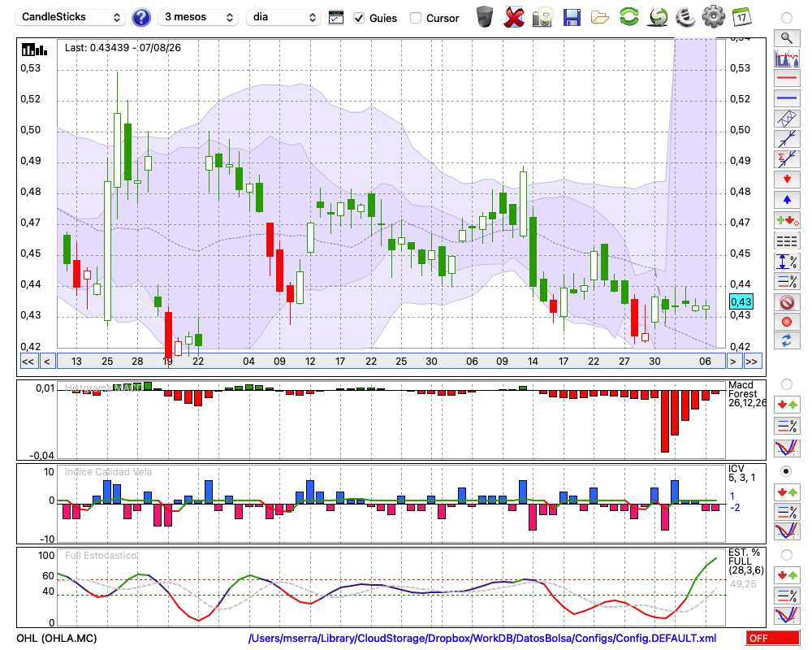The width and height of the screenshot is (812, 650).
Task: Expand the dia interval dropdown
Action: [x=283, y=17]
